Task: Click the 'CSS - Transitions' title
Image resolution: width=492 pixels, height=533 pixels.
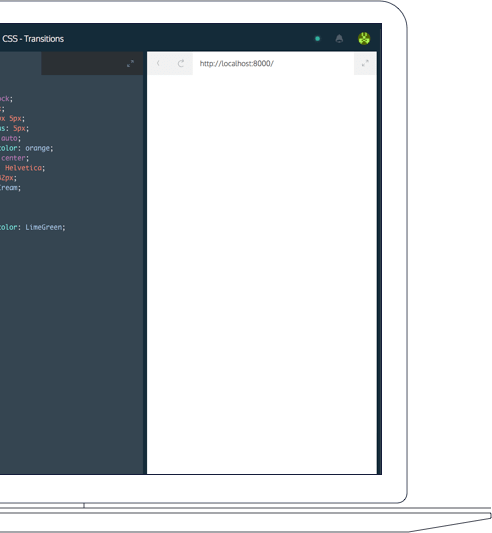Action: [x=33, y=39]
